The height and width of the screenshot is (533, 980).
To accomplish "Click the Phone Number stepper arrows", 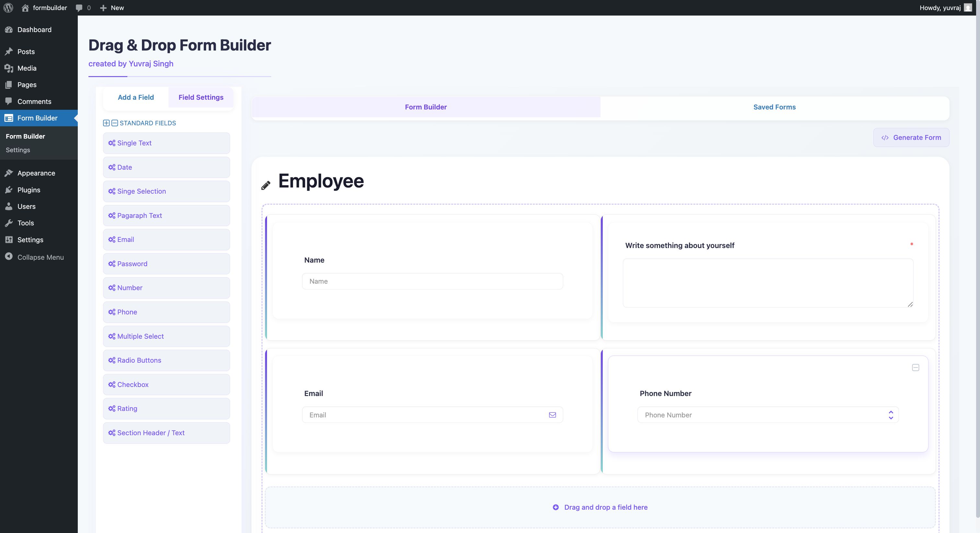I will coord(891,415).
